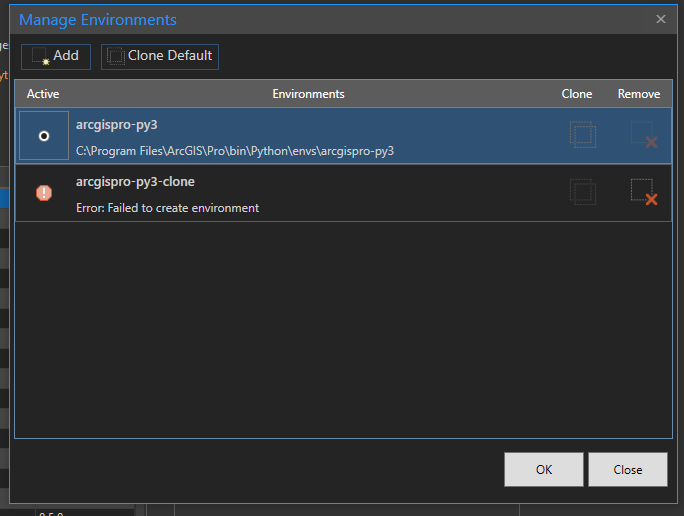
Task: Click 'Error: Failed to create environment' text
Action: 168,208
